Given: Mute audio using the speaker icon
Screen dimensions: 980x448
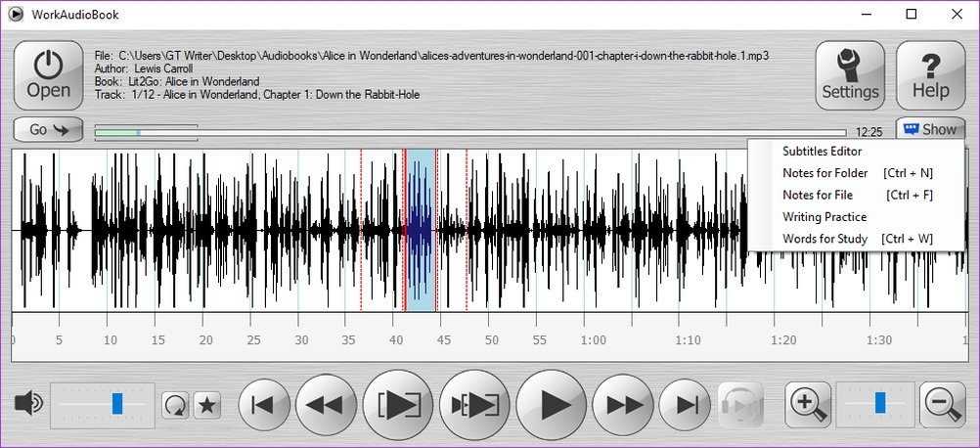Looking at the screenshot, I should tap(29, 403).
